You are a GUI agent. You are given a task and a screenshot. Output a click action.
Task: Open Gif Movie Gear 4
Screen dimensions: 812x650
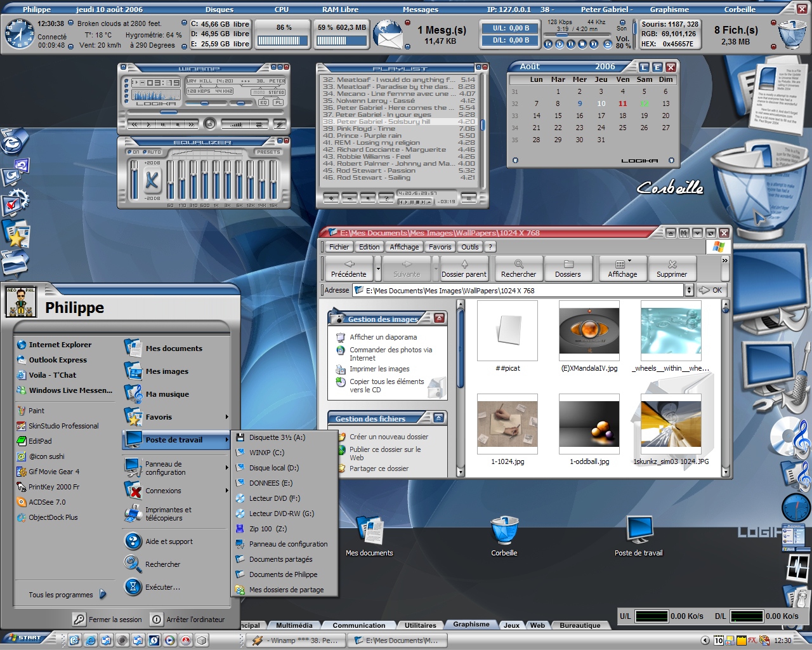[x=48, y=472]
